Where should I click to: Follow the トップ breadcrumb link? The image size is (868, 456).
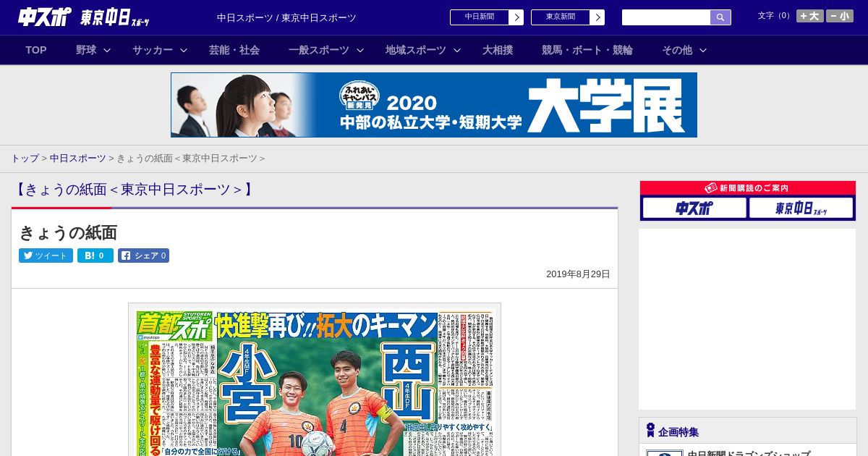click(x=25, y=158)
